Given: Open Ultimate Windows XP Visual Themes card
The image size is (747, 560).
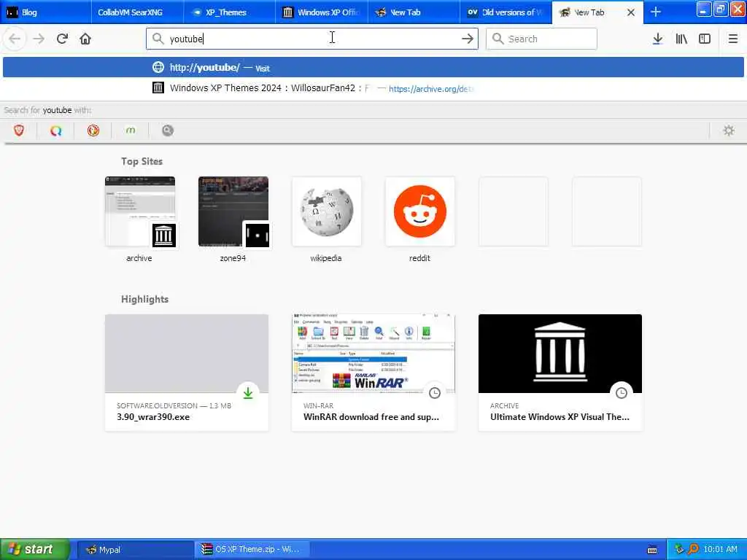Looking at the screenshot, I should [x=560, y=373].
